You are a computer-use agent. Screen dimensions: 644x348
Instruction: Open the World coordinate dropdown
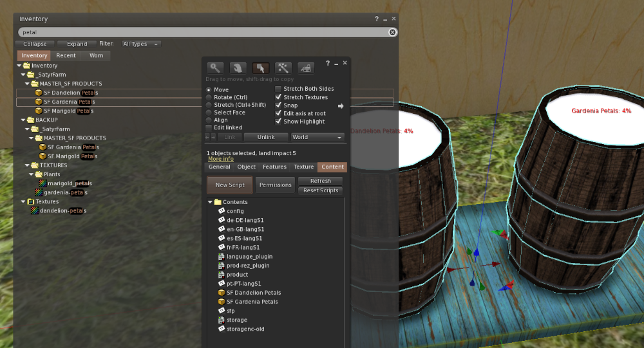317,137
